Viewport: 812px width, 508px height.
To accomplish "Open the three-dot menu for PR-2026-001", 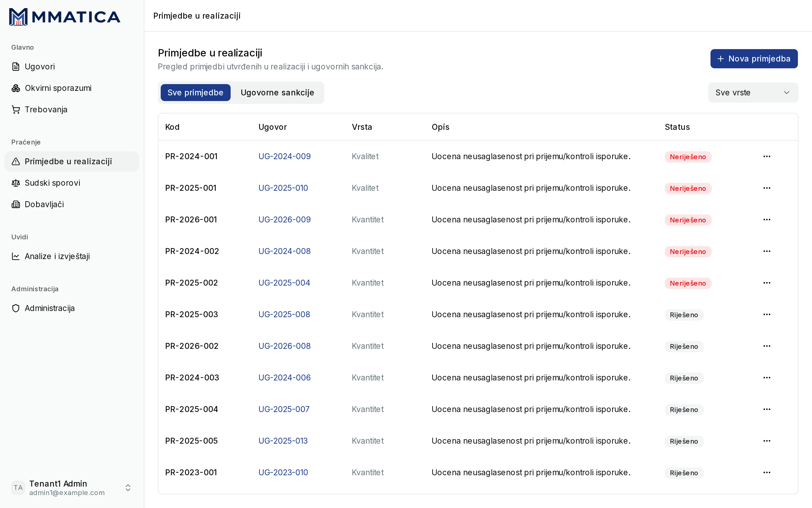I will [767, 220].
